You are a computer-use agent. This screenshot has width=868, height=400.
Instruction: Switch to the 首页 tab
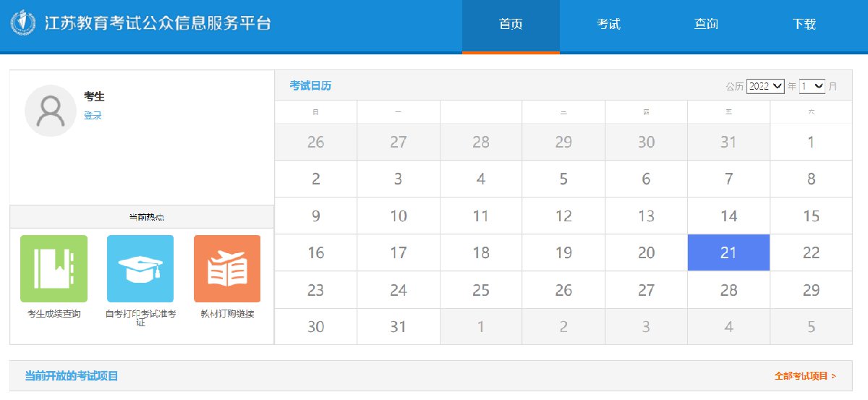(511, 25)
